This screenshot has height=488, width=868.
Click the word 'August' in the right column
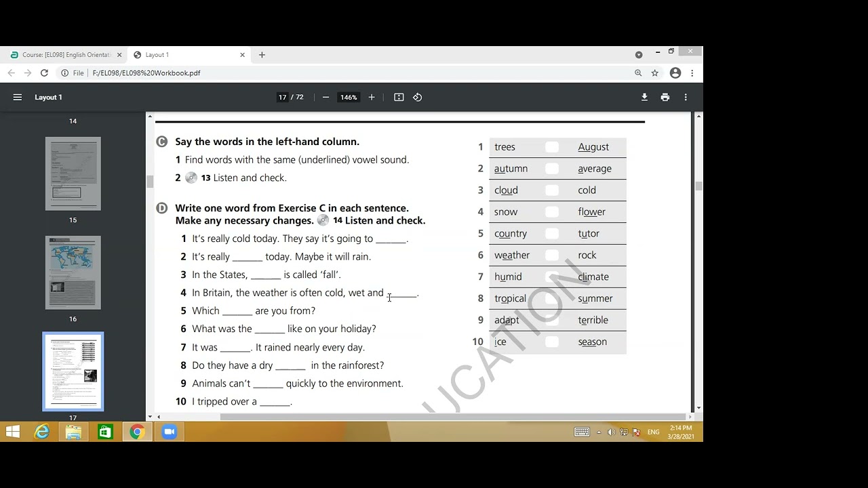(593, 147)
